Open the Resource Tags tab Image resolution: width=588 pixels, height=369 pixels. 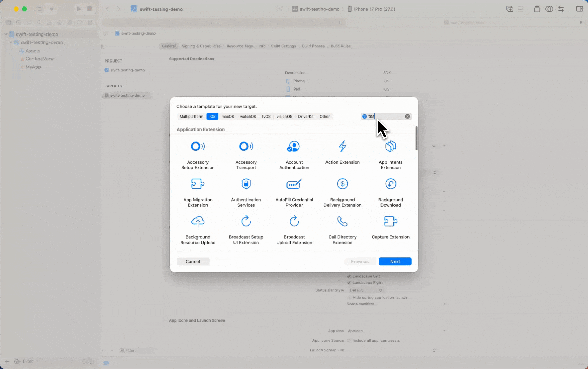coord(240,46)
